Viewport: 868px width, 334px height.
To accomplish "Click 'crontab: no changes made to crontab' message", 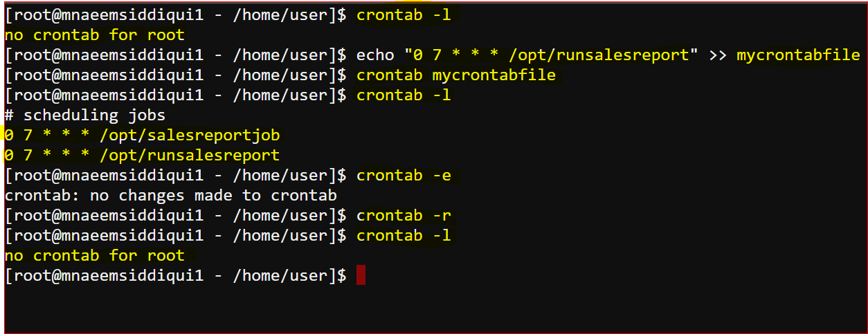I will pos(171,195).
